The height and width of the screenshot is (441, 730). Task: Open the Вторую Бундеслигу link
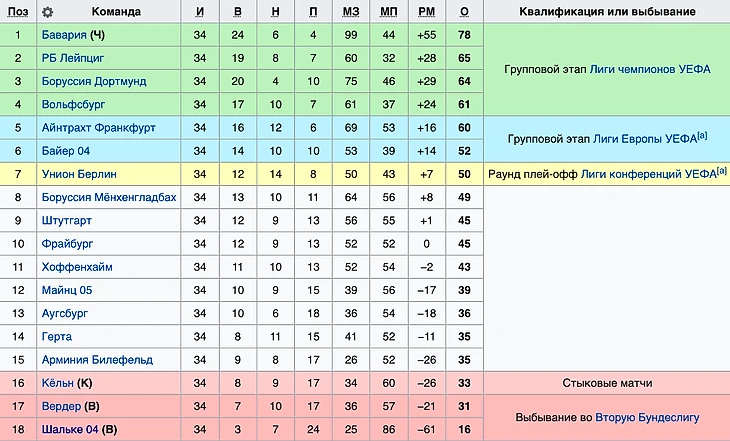647,417
